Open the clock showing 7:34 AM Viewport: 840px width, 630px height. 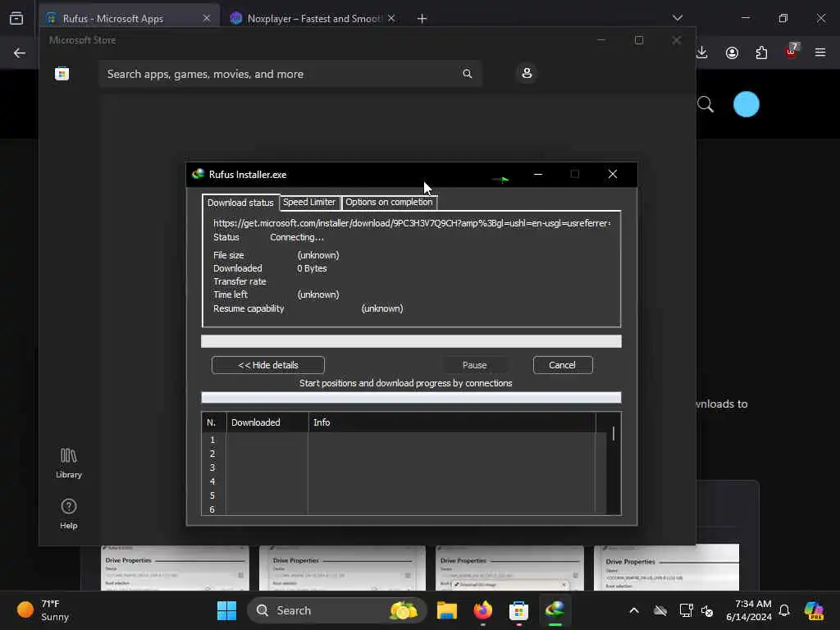tap(749, 610)
